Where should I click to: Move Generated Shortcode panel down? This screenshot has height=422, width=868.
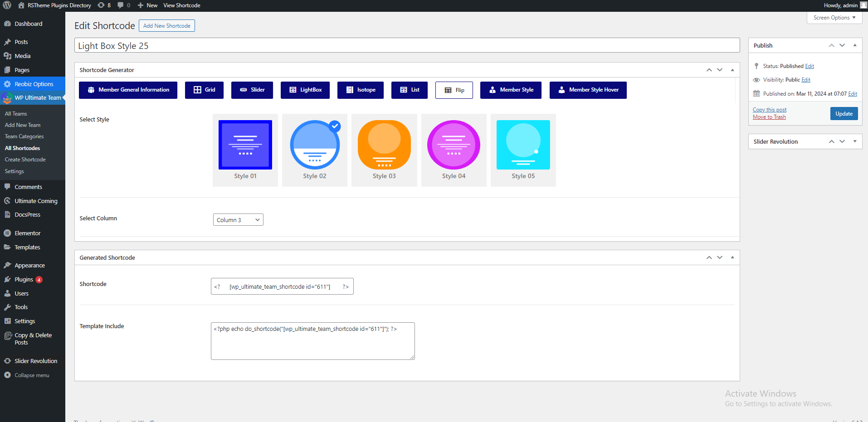point(720,257)
